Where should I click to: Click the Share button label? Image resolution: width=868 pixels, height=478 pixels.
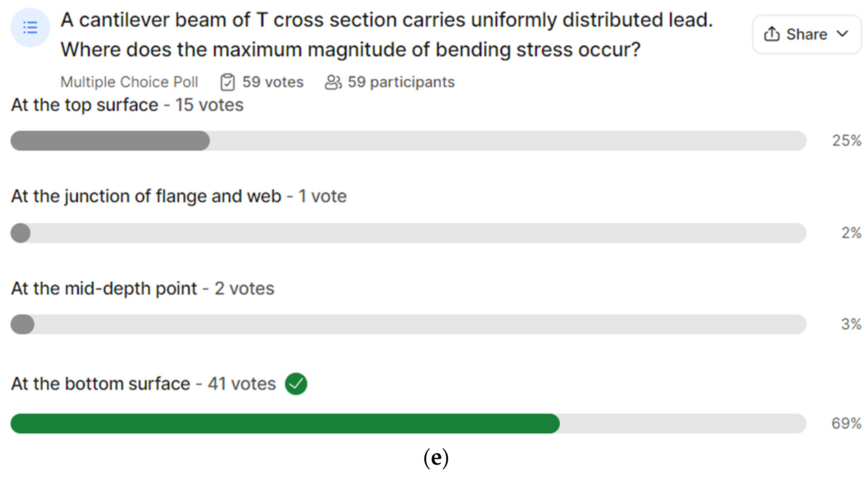[x=807, y=34]
